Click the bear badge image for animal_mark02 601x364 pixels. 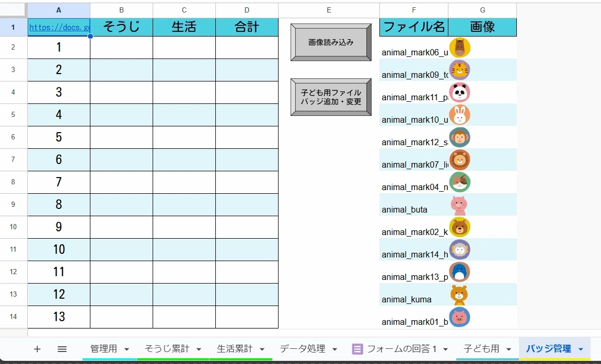(459, 227)
